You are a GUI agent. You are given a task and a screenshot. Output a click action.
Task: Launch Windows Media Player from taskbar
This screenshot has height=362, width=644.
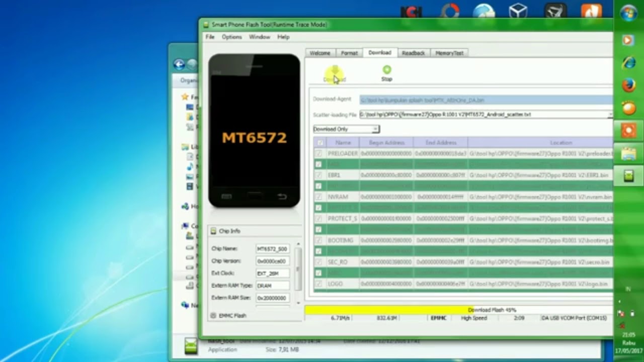point(628,40)
